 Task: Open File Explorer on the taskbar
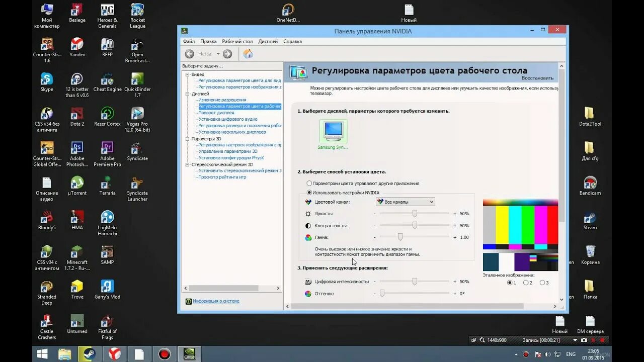coord(64,354)
